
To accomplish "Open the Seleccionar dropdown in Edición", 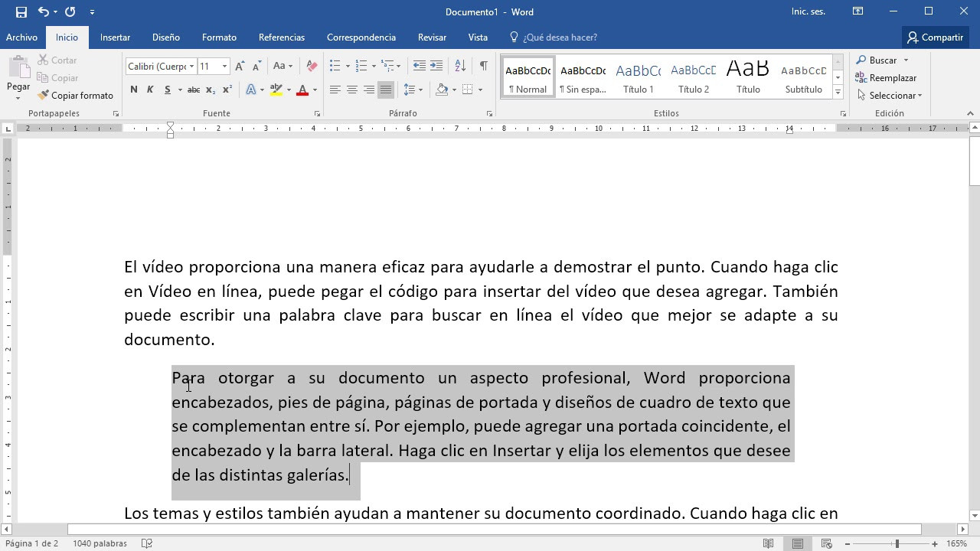I will 890,96.
